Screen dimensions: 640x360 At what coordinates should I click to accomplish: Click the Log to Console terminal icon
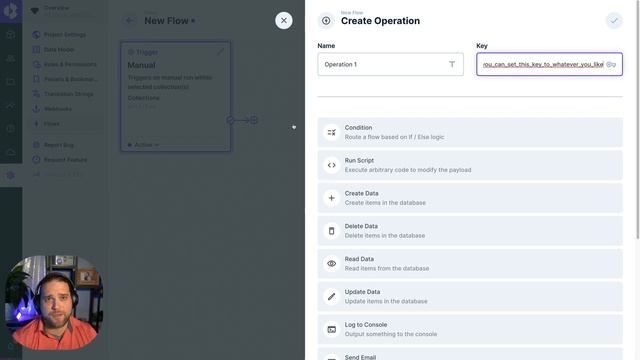331,329
